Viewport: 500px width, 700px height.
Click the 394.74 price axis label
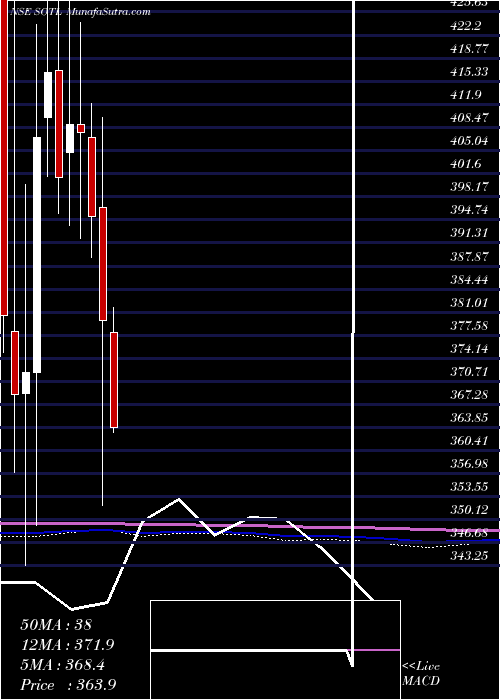coord(469,211)
